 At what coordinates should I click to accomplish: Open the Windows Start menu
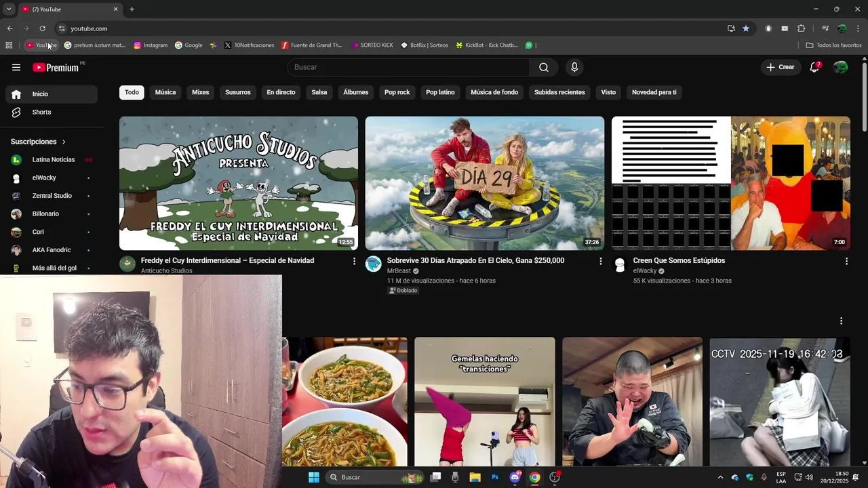pyautogui.click(x=313, y=477)
